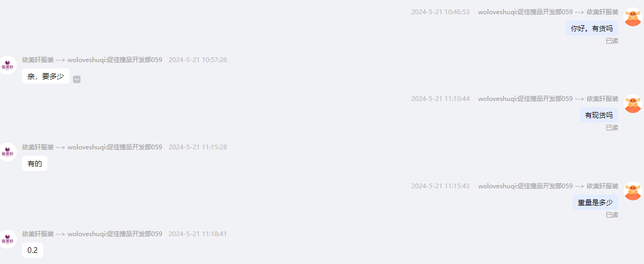
Task: Click the "亲，要多少" message bubble
Action: click(x=46, y=76)
